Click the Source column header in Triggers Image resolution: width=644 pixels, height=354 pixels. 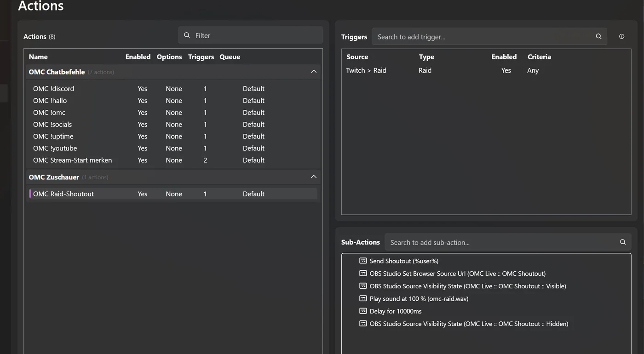[x=357, y=57]
